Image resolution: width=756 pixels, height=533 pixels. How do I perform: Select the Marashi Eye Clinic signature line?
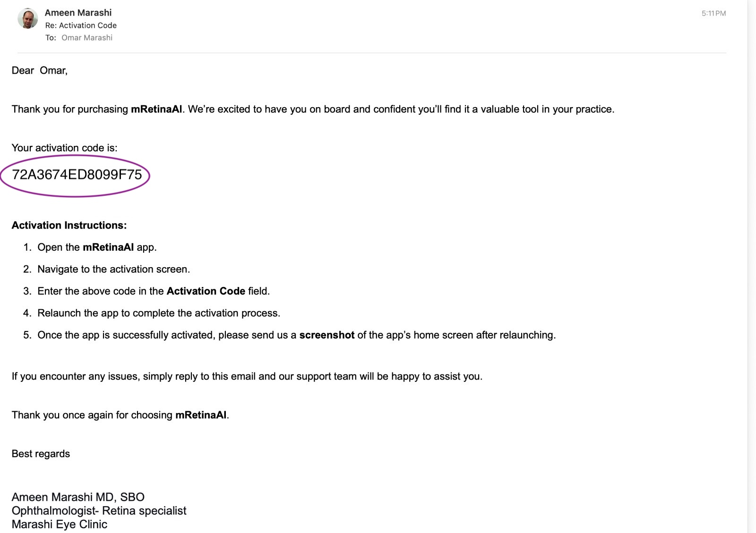(x=60, y=524)
